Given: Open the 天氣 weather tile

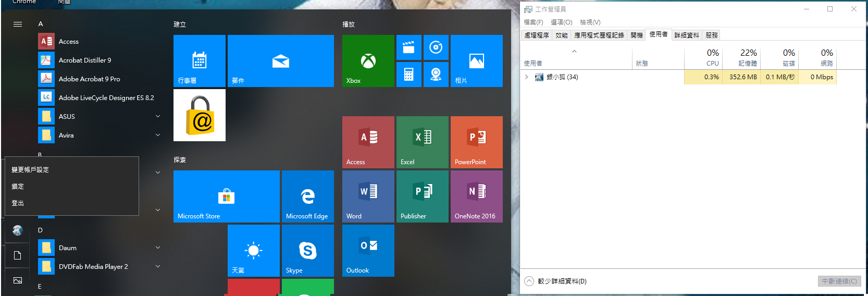Looking at the screenshot, I should [254, 251].
